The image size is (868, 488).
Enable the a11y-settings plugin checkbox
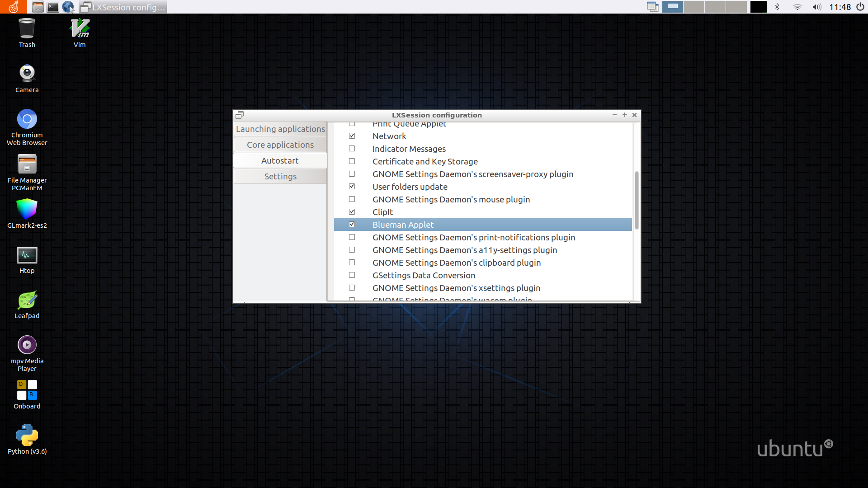point(352,250)
